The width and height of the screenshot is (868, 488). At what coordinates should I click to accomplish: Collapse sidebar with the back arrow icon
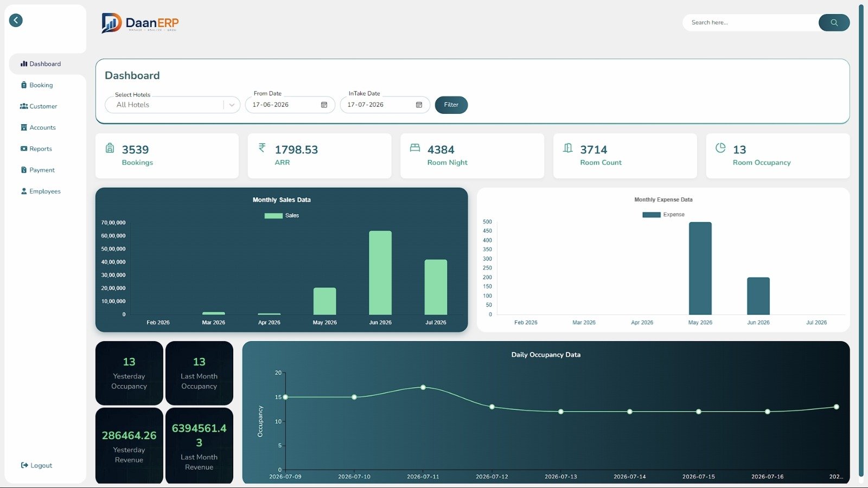(x=16, y=21)
